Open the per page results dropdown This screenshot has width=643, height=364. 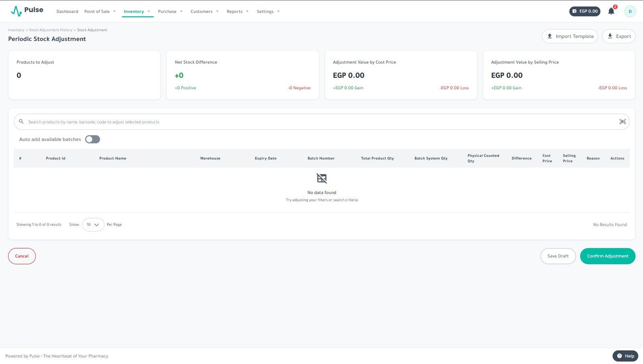click(93, 225)
